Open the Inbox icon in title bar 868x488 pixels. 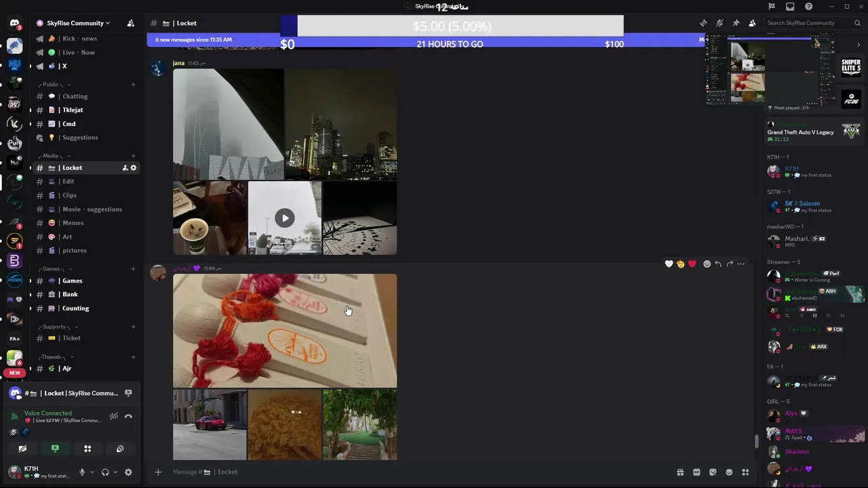[x=790, y=7]
